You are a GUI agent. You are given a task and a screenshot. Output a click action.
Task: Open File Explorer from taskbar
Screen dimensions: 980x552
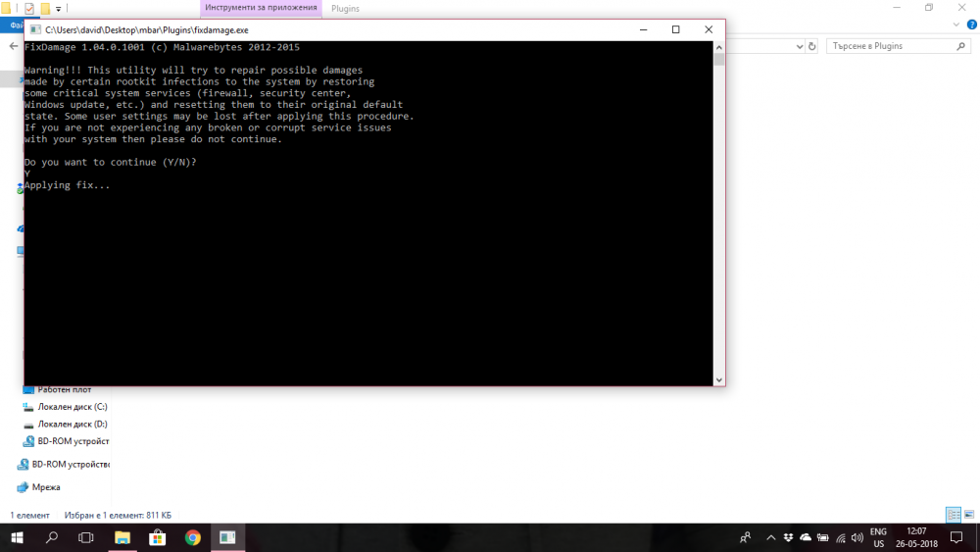[x=122, y=537]
